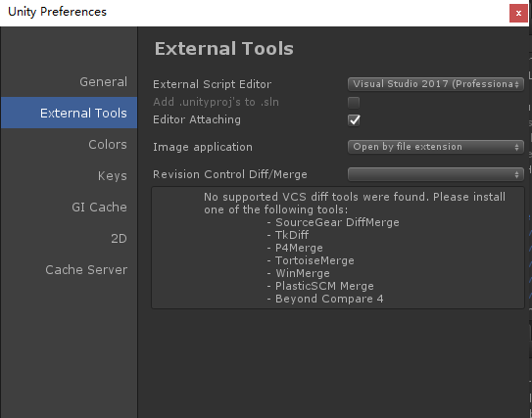Click the Visual Studio 2017 dropdown arrows
Viewport: 532px width, 418px height.
click(516, 84)
